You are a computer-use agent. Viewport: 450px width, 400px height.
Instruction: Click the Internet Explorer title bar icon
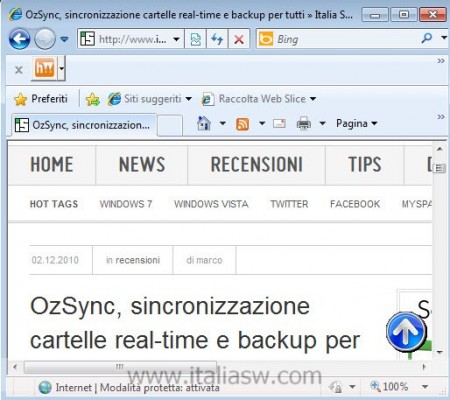15,15
